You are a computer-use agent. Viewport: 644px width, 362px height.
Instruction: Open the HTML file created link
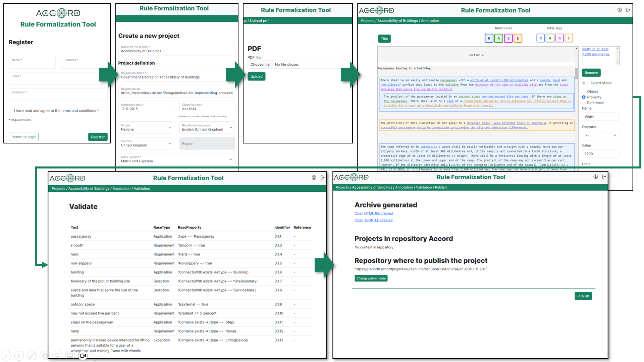point(374,214)
